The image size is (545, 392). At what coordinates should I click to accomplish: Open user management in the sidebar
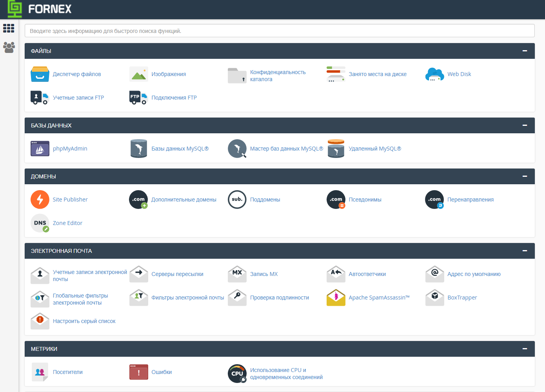click(9, 47)
